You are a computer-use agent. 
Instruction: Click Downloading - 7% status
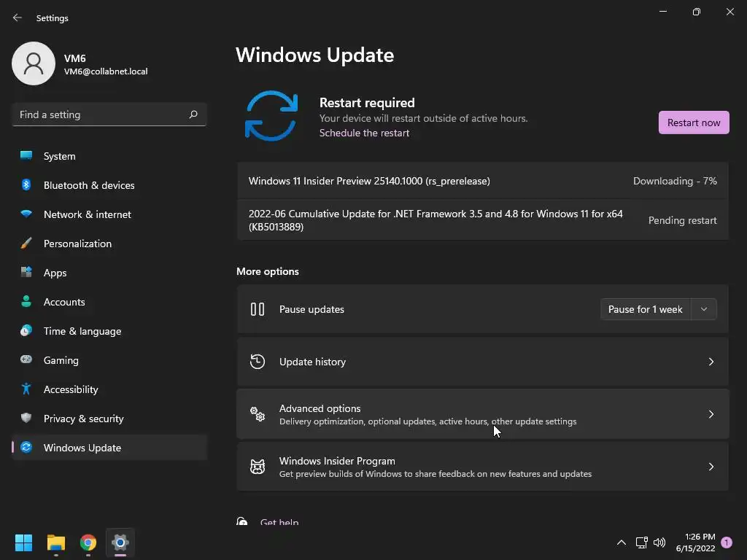[675, 181]
